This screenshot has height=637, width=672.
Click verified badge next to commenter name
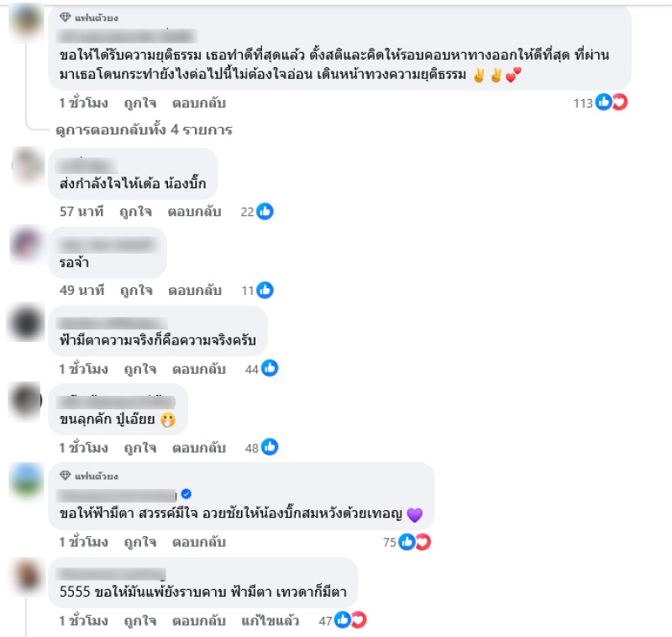point(186,494)
